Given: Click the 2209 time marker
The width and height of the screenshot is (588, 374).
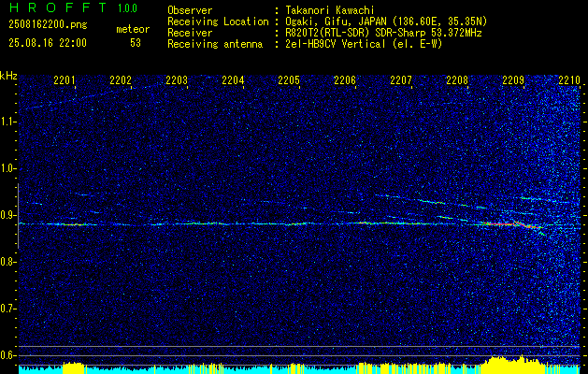Looking at the screenshot, I should point(513,79).
